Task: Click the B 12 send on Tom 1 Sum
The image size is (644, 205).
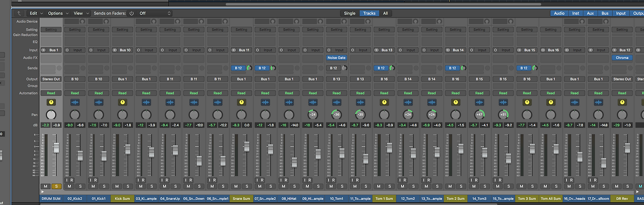Action: coord(381,68)
